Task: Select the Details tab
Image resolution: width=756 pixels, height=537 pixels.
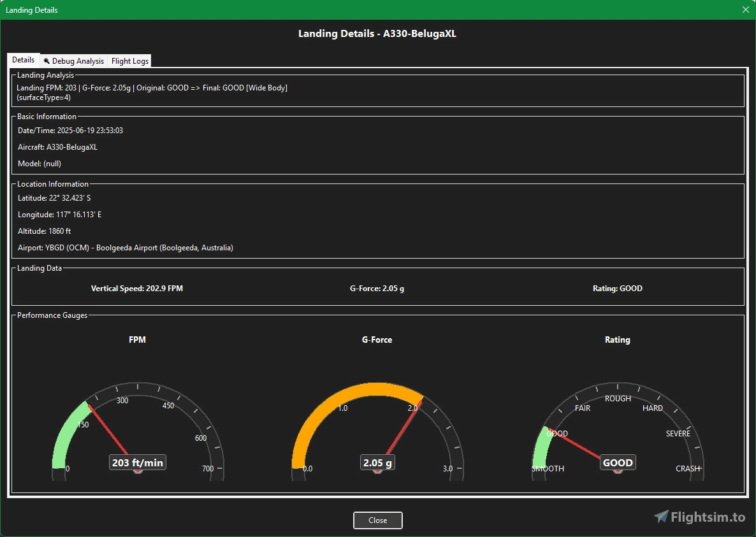Action: click(x=24, y=60)
